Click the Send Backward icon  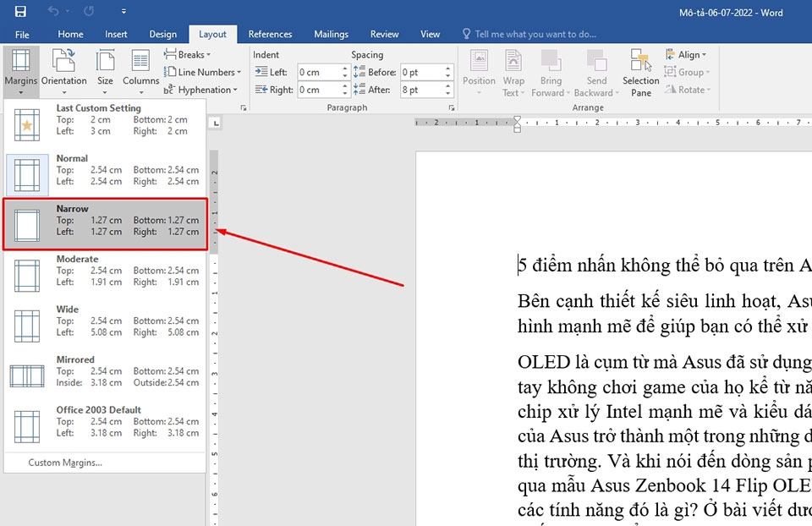point(596,61)
